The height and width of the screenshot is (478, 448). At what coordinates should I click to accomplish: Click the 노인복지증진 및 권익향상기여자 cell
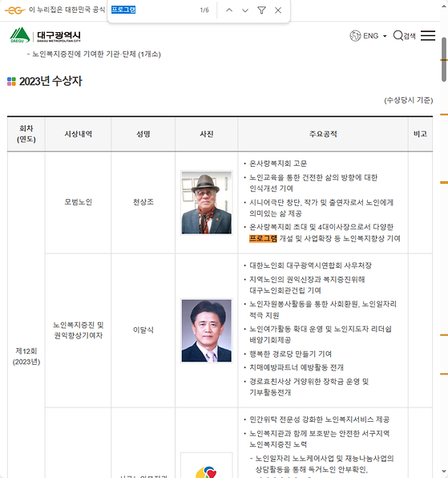(78, 330)
